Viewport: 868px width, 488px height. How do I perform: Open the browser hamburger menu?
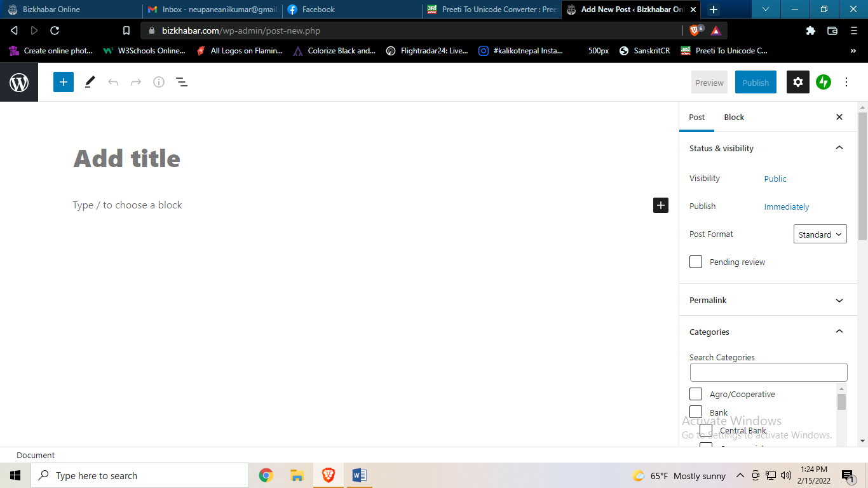pyautogui.click(x=853, y=30)
